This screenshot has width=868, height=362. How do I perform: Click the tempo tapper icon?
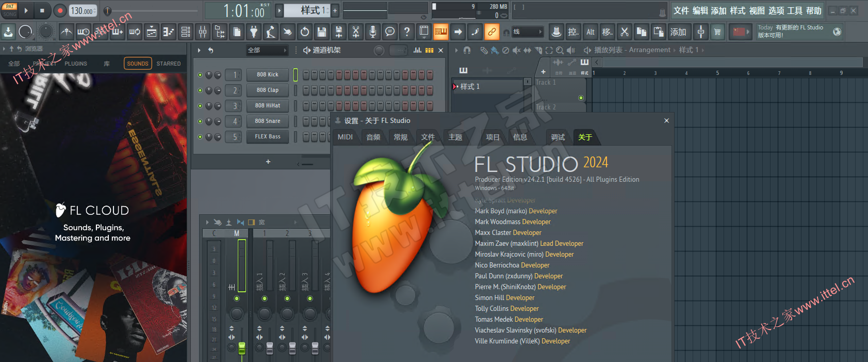271,32
